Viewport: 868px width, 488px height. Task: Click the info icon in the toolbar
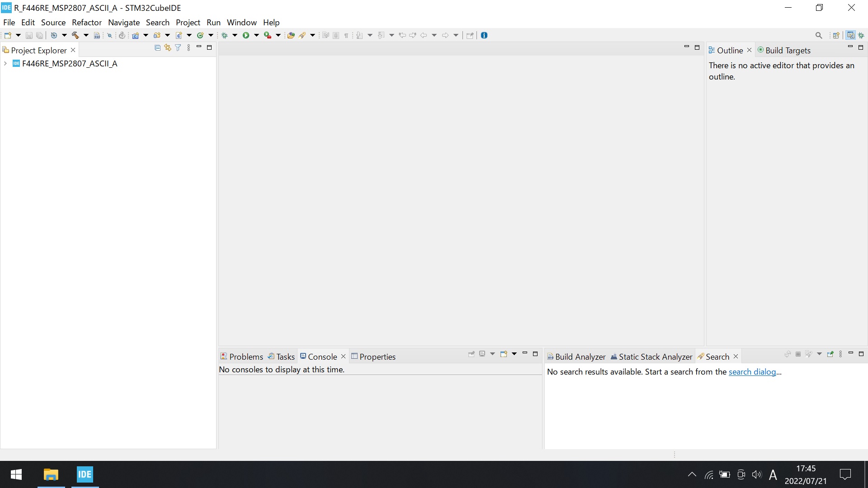pyautogui.click(x=484, y=35)
